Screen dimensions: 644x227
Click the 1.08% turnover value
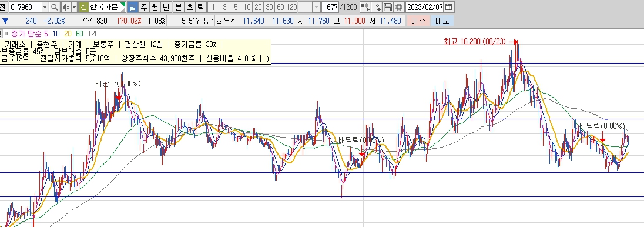tap(157, 21)
